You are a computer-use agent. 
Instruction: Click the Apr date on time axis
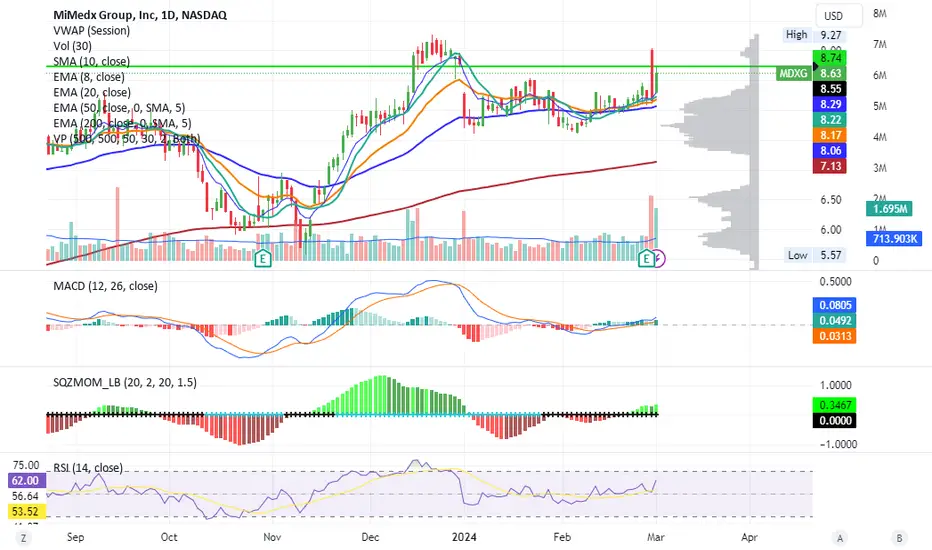750,537
